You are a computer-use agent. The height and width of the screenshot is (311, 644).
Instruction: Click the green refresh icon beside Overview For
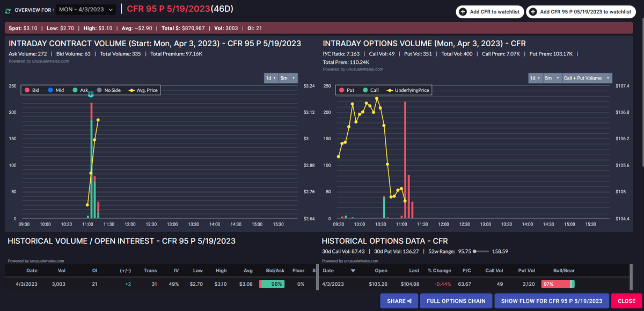tap(8, 10)
